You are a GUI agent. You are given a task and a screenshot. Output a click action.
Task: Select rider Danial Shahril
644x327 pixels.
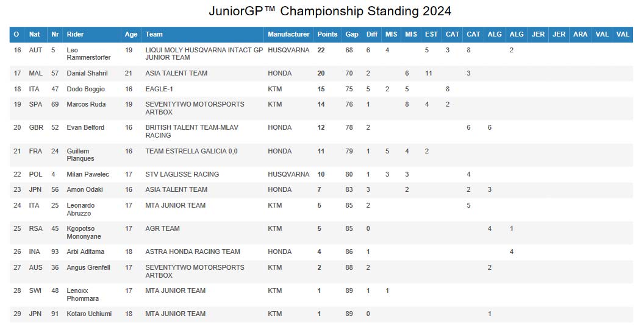point(87,73)
